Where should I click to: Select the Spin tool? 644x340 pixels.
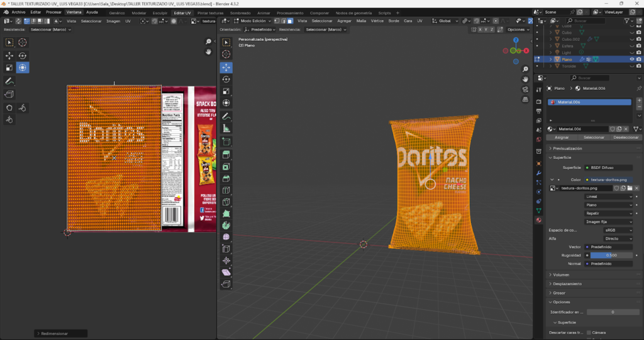click(226, 226)
